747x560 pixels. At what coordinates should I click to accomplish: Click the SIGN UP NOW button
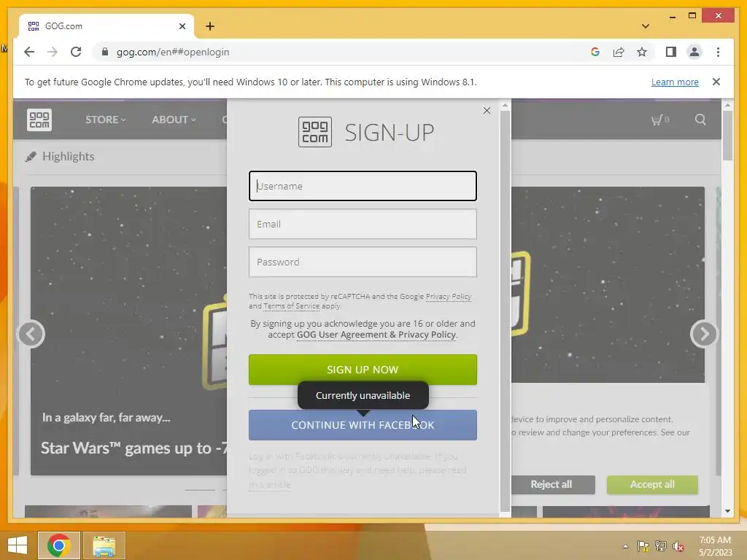coord(363,370)
